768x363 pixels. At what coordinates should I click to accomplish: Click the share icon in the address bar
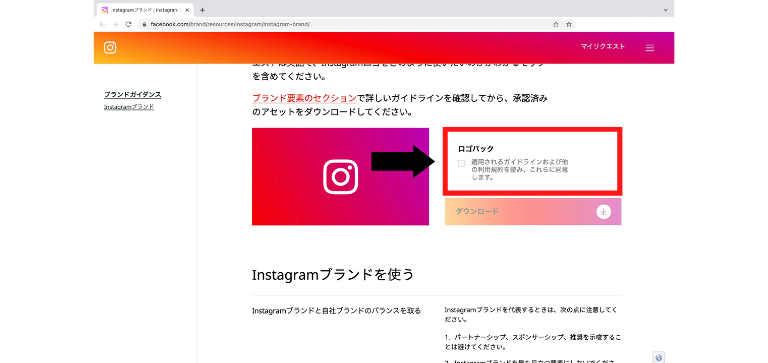(x=555, y=24)
